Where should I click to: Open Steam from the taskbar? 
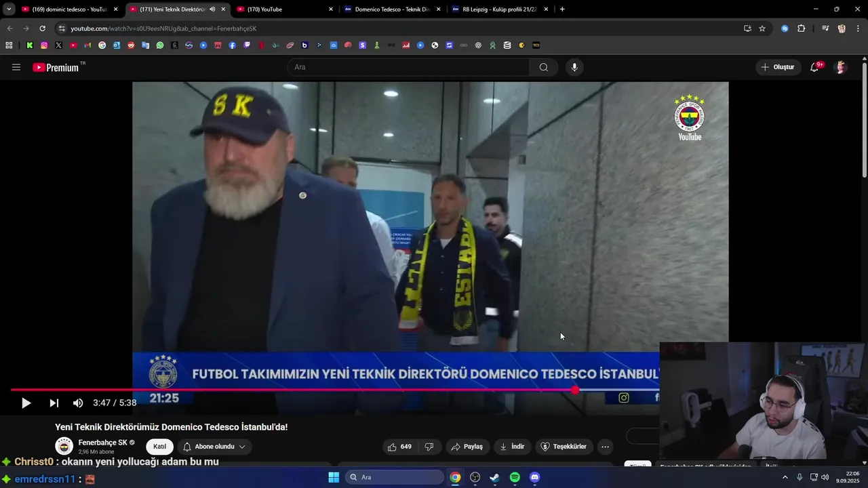point(495,477)
